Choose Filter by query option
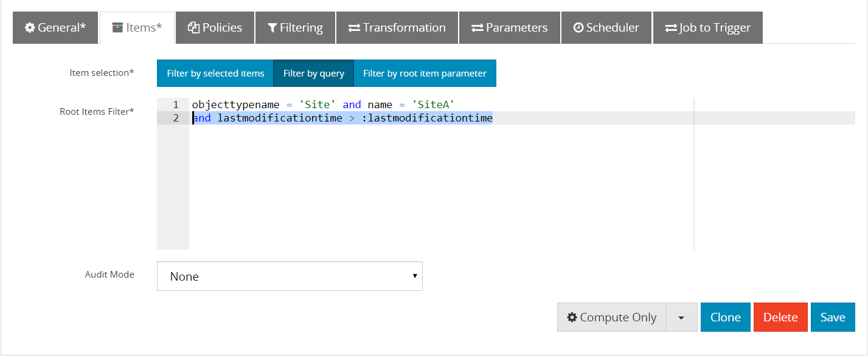 (x=314, y=74)
